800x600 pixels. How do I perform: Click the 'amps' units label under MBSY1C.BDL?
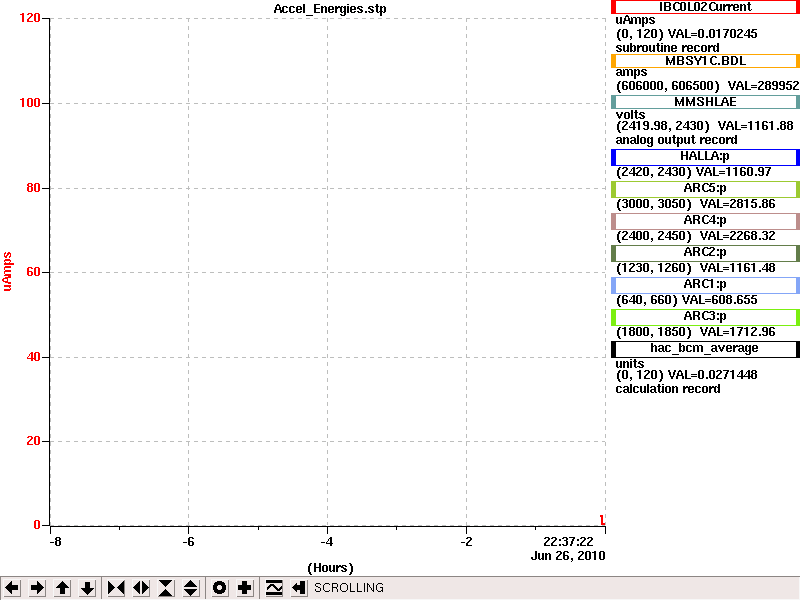(x=631, y=72)
